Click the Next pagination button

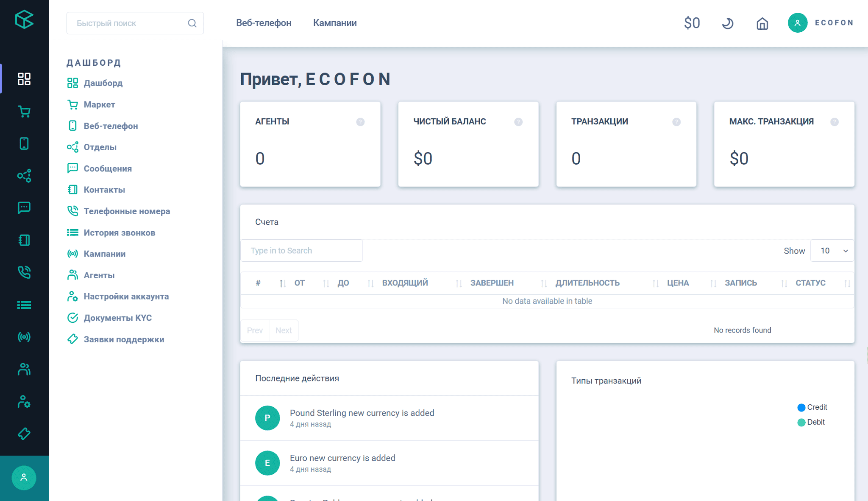284,330
